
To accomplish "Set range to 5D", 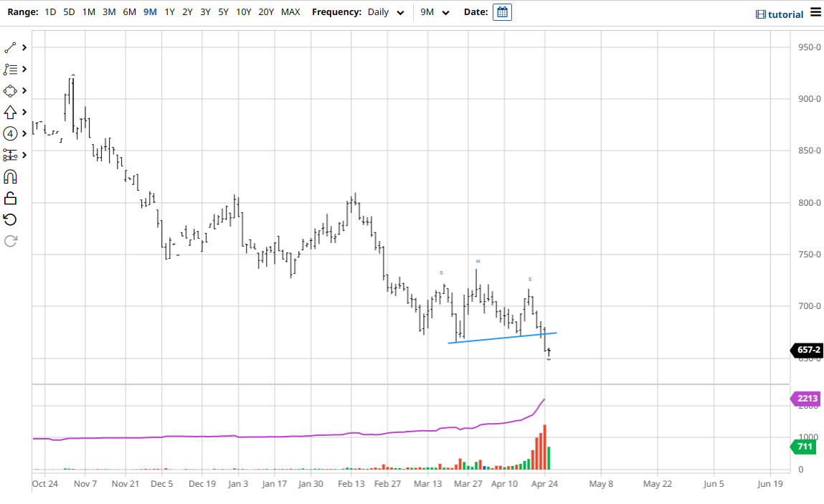I will (x=69, y=12).
